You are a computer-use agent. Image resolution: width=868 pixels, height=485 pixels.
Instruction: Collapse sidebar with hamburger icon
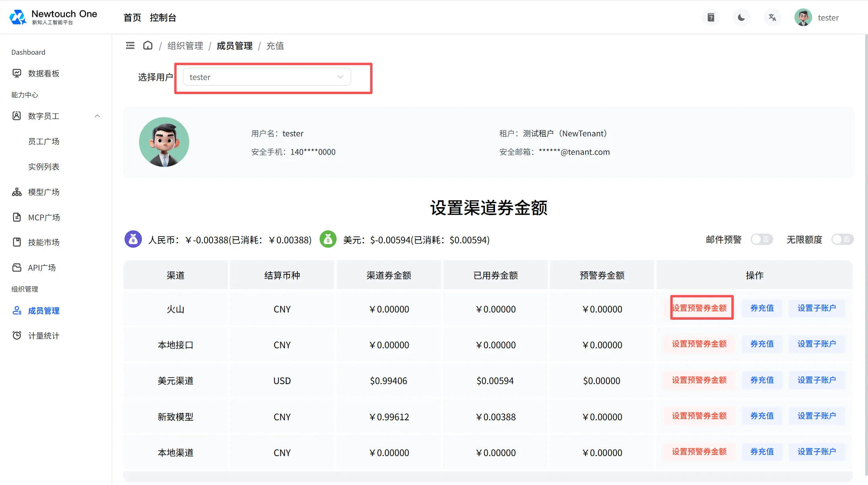[130, 45]
